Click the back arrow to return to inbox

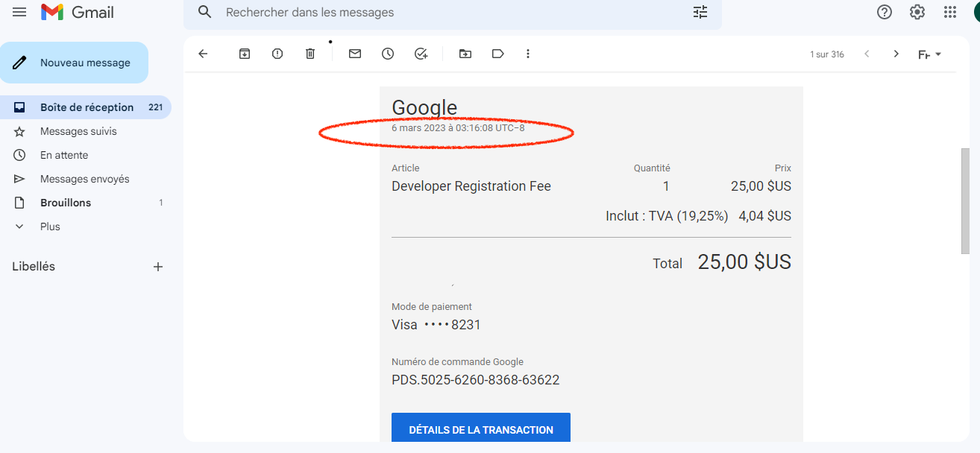[203, 54]
